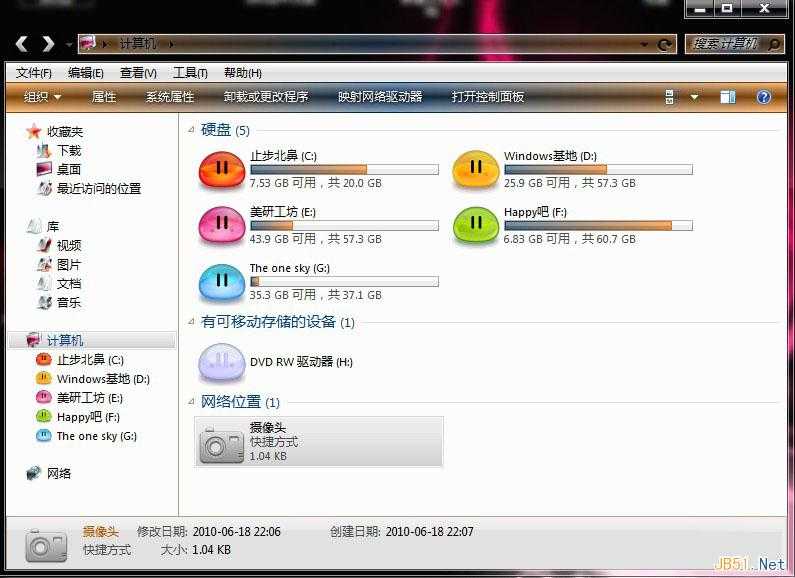795x578 pixels.
Task: Select 网络 in navigation pane
Action: click(59, 474)
